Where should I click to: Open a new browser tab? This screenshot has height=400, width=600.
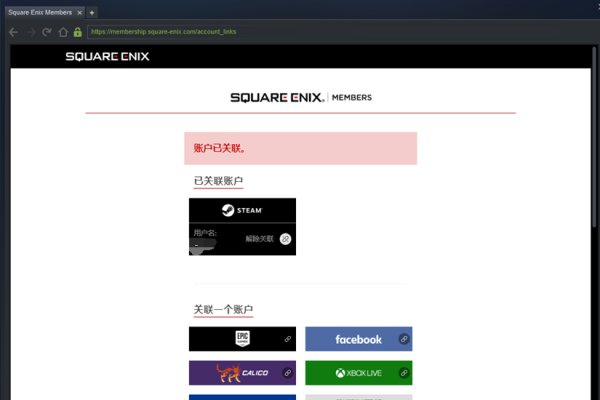[x=92, y=12]
